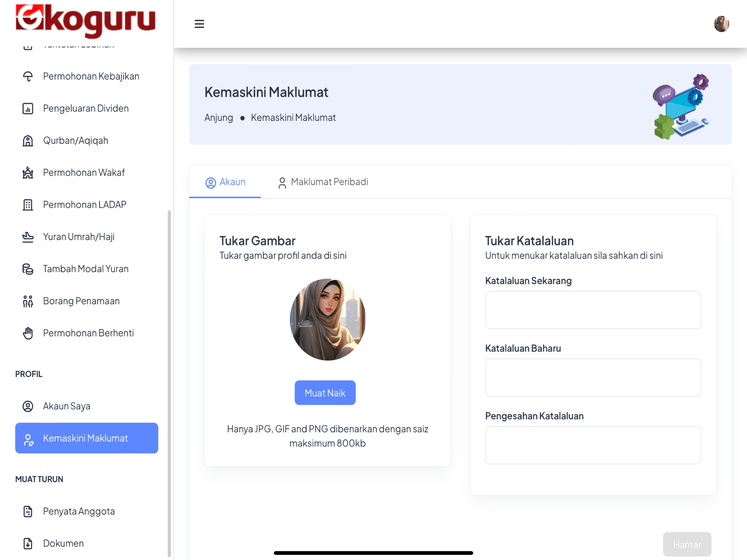Open Permohonan Kebajikan from sidebar
Viewport: 747px width, 560px height.
(x=86, y=76)
